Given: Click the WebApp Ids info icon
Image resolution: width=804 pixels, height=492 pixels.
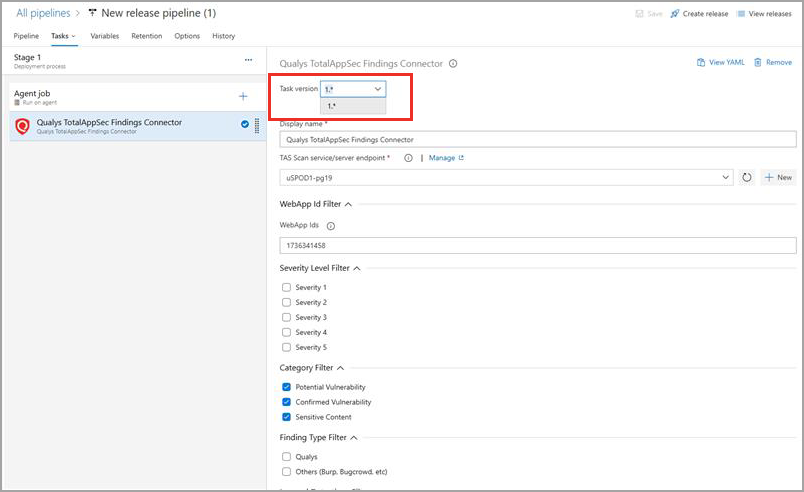Looking at the screenshot, I should [x=331, y=226].
